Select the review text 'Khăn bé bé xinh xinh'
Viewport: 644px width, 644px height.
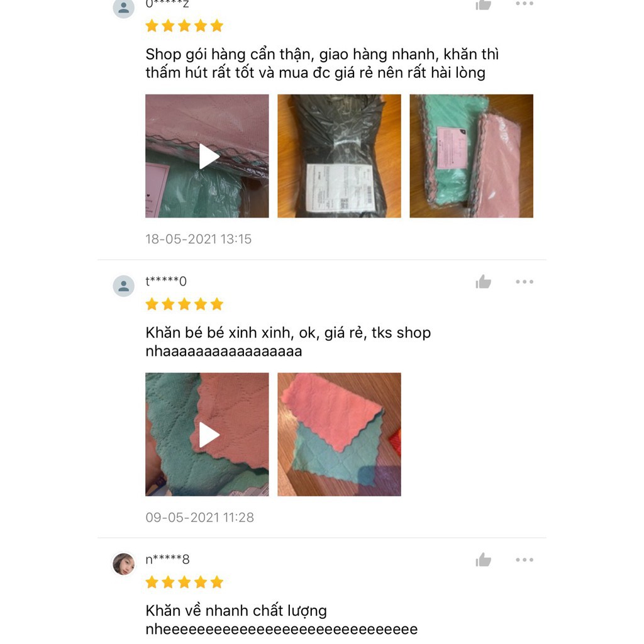pyautogui.click(x=288, y=341)
